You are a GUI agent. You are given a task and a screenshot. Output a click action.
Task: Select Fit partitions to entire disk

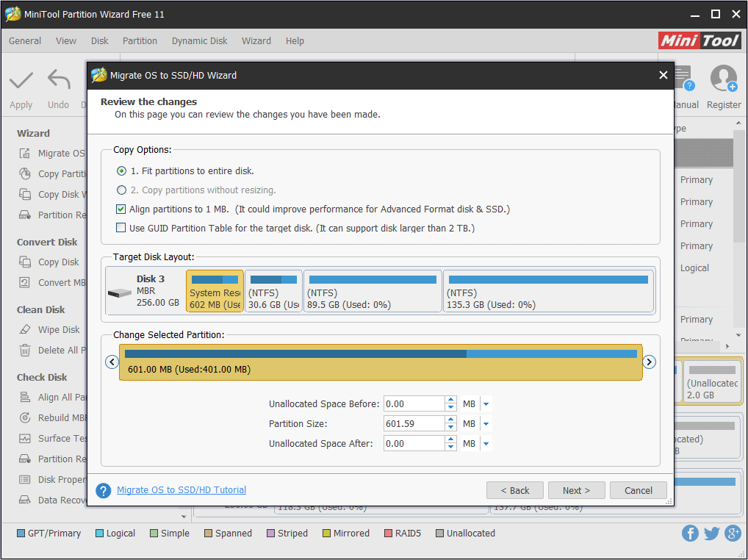click(x=122, y=170)
